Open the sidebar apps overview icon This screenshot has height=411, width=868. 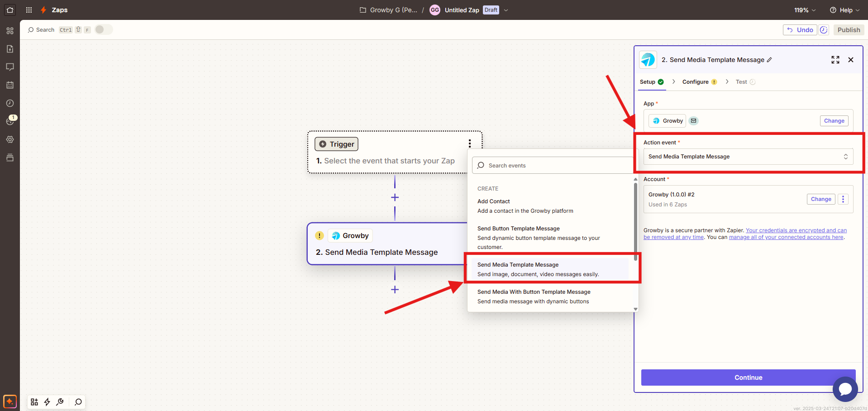[x=10, y=31]
